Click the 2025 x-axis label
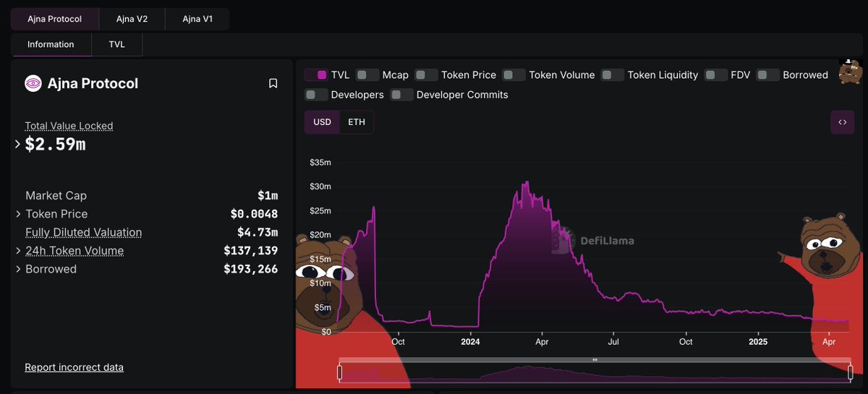The height and width of the screenshot is (394, 868). tap(758, 342)
